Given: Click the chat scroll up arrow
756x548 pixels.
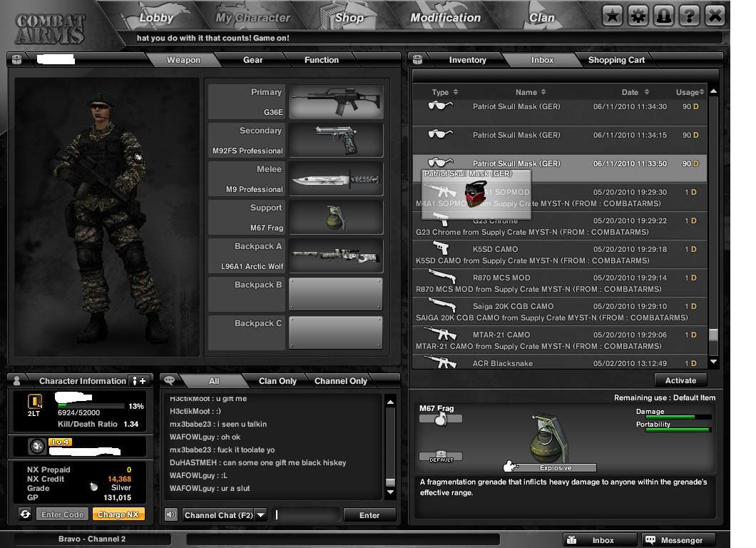Looking at the screenshot, I should (391, 402).
